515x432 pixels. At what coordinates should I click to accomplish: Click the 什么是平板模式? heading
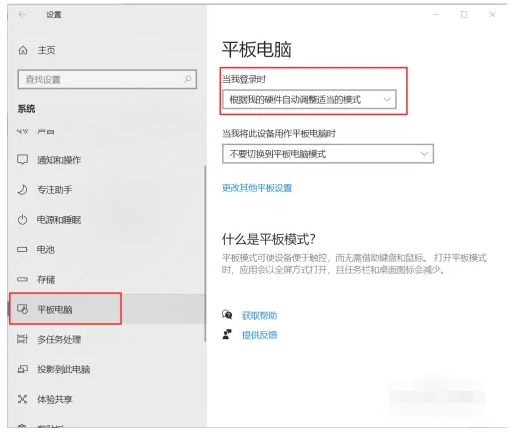coord(269,239)
